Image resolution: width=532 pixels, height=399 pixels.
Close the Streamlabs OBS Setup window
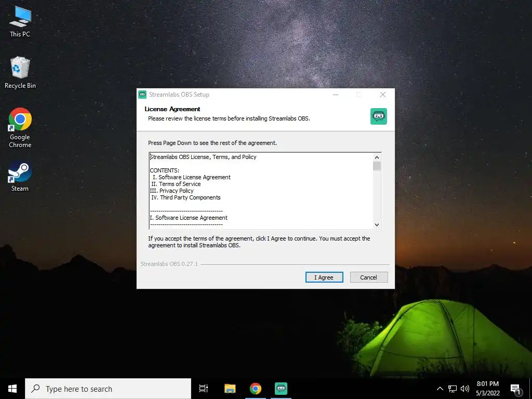[x=383, y=95]
